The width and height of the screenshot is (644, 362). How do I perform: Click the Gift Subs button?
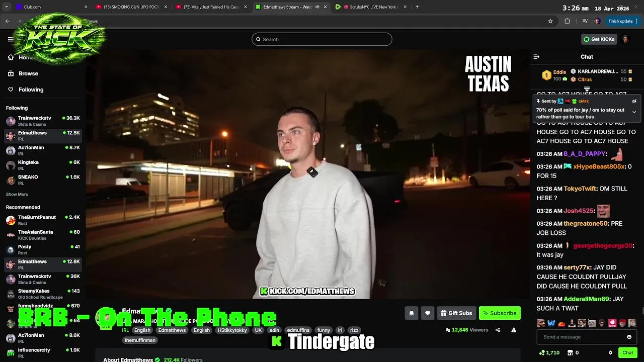point(456,313)
